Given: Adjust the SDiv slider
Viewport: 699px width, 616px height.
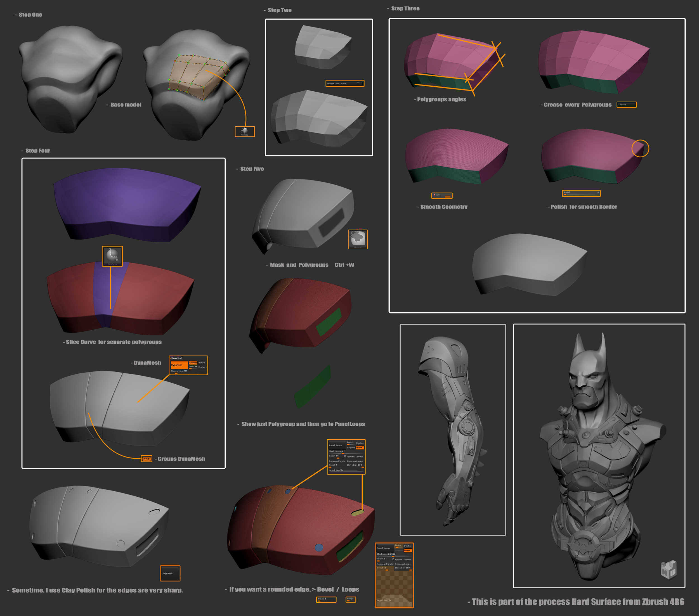Looking at the screenshot, I should tap(442, 196).
